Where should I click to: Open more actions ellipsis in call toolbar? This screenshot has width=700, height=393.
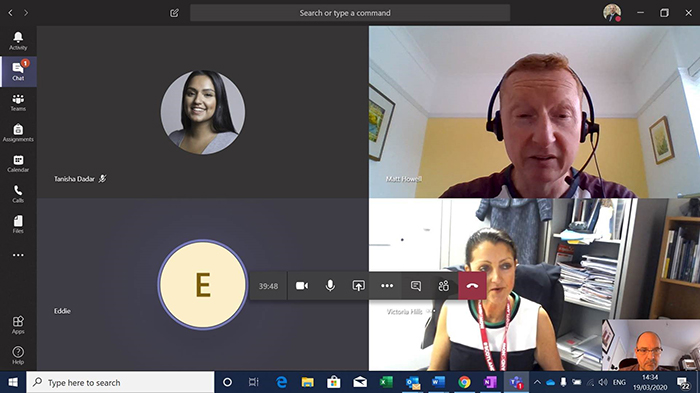tap(387, 286)
